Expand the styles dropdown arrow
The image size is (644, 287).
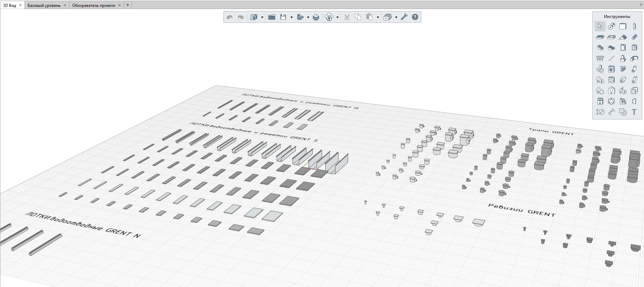coord(396,17)
